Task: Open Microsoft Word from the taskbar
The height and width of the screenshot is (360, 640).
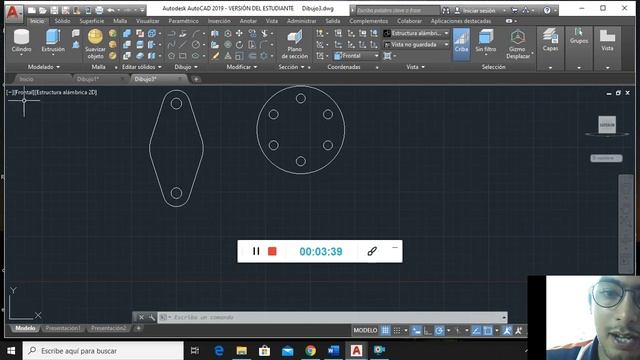Action: point(333,351)
